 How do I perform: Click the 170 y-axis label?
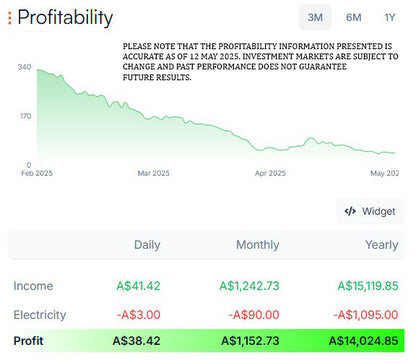point(25,116)
